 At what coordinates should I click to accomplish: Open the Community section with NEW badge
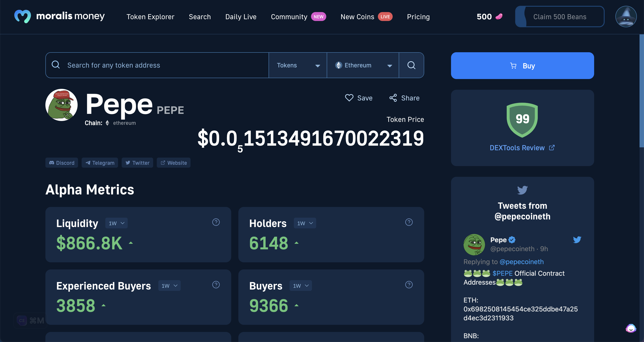point(289,17)
